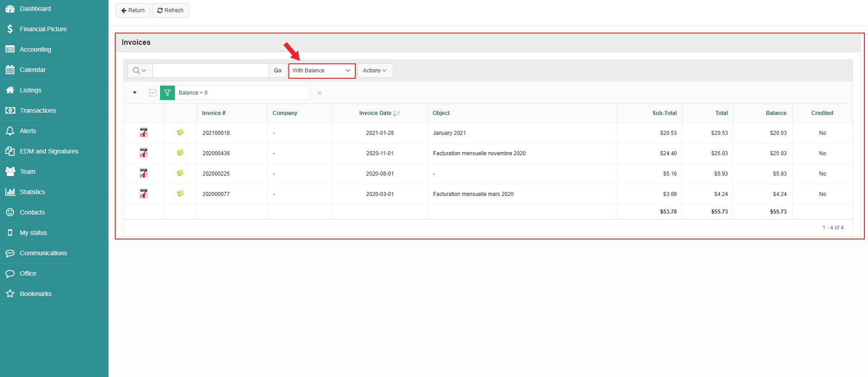The image size is (868, 377).
Task: Click into the invoice search field
Action: click(211, 71)
